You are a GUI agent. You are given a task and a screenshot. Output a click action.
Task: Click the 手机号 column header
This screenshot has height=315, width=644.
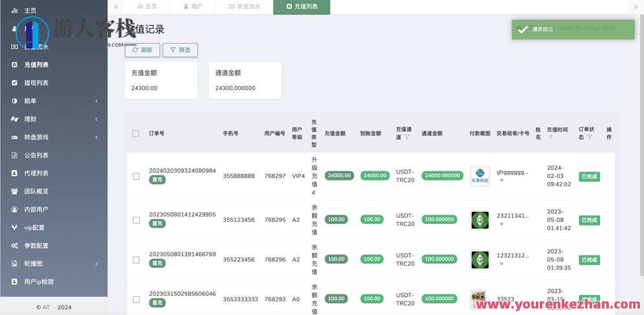(x=231, y=133)
